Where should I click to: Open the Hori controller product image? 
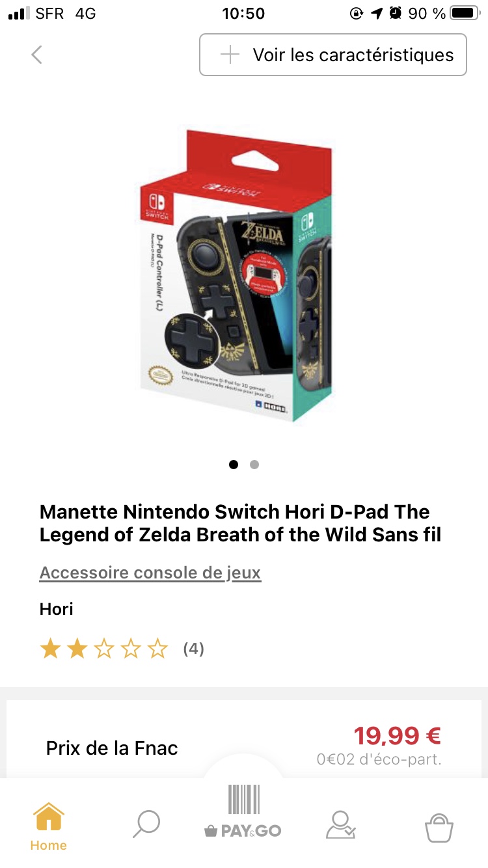(x=244, y=275)
